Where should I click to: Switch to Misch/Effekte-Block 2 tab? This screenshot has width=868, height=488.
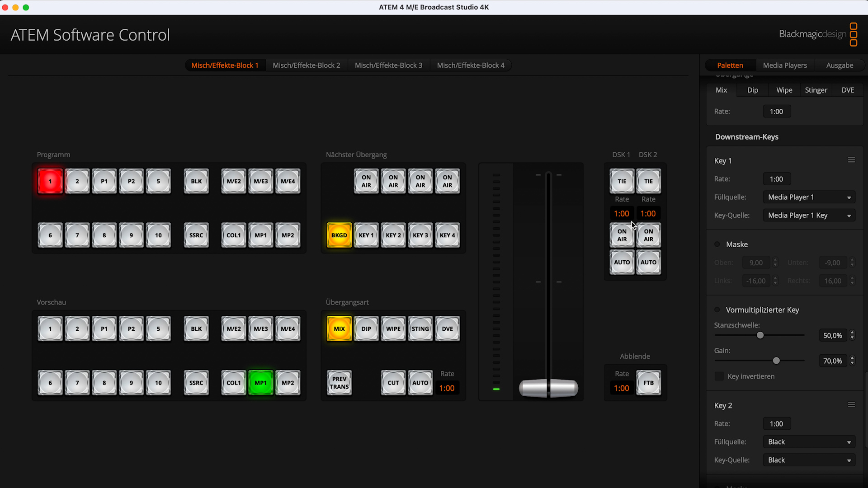point(306,65)
